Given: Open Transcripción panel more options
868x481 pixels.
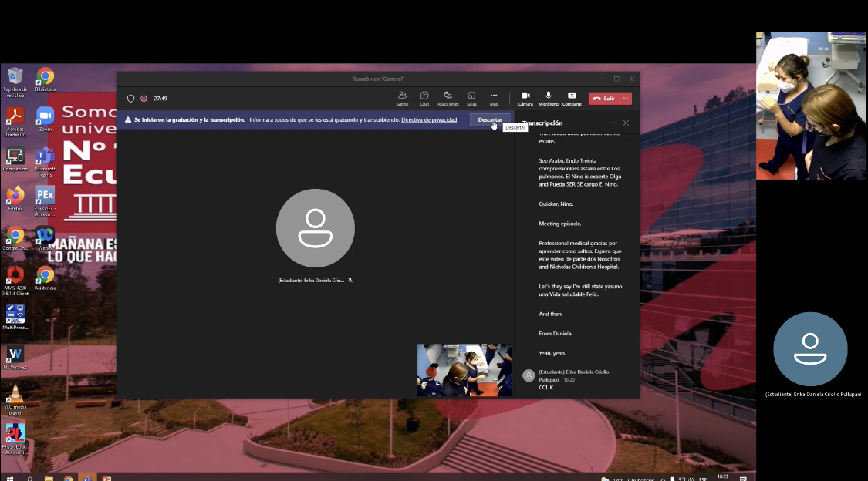Looking at the screenshot, I should pos(613,123).
